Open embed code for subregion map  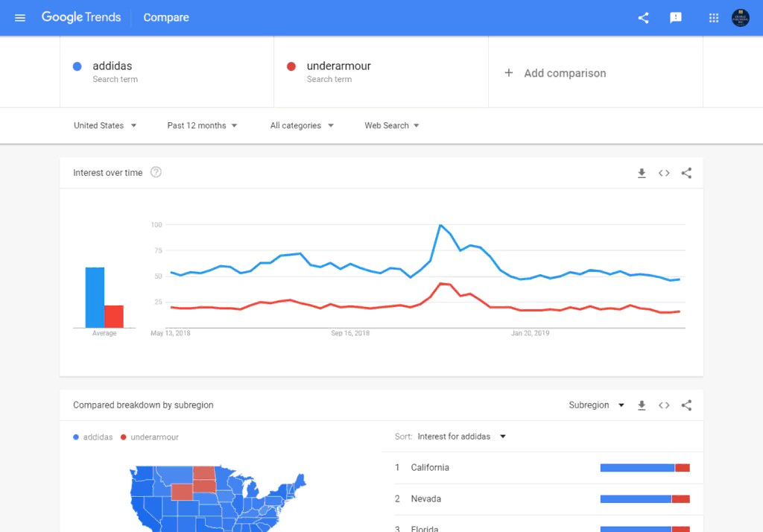pyautogui.click(x=664, y=405)
